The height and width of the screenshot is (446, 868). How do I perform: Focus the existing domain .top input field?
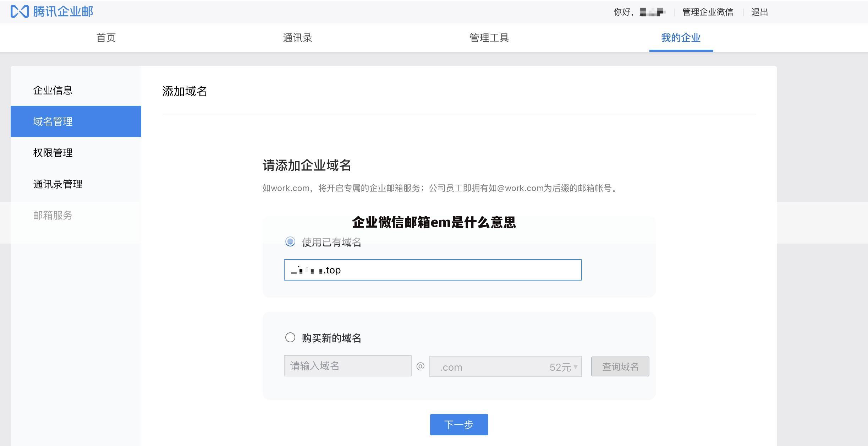[433, 270]
